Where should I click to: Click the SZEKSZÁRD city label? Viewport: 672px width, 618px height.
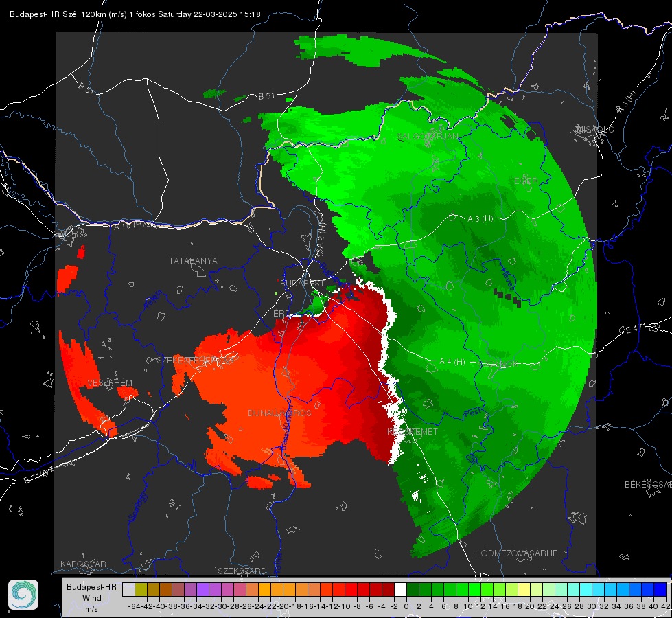tap(242, 571)
